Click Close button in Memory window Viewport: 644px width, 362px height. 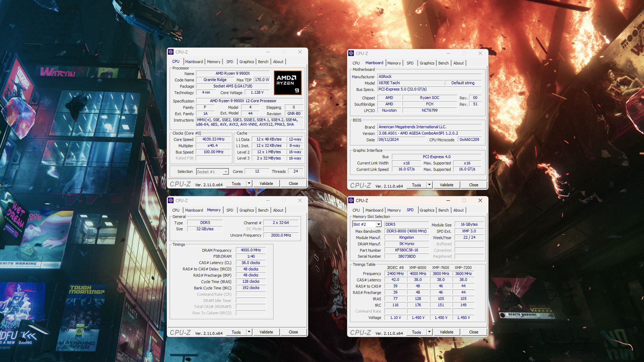(293, 332)
